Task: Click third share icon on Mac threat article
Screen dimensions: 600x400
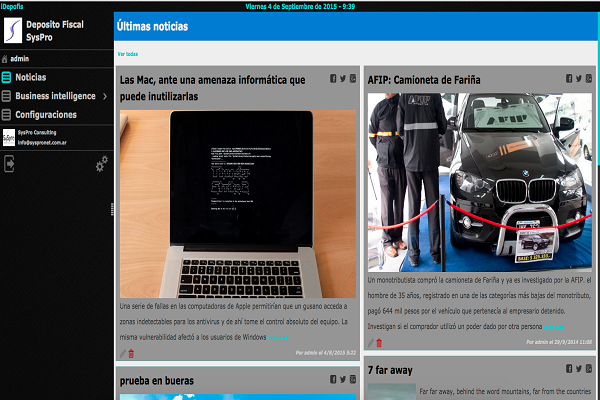Action: pos(353,78)
